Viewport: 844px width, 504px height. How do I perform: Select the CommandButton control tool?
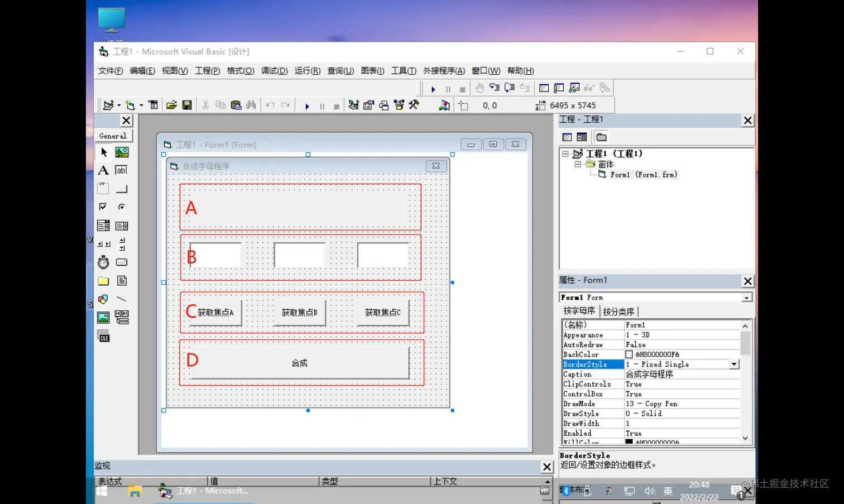click(122, 189)
